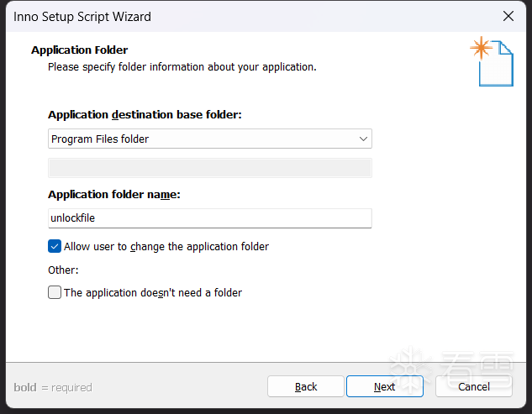Click the Application Folder page heading

79,50
